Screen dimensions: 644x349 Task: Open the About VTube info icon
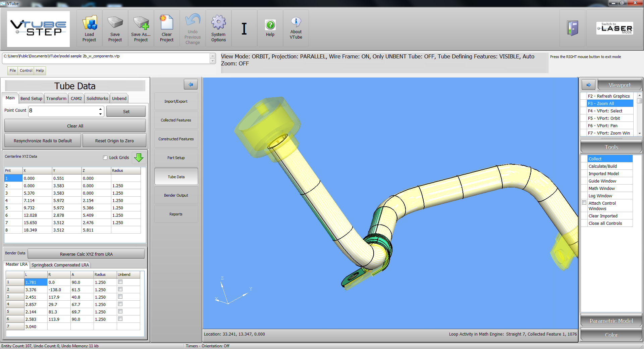tap(296, 22)
